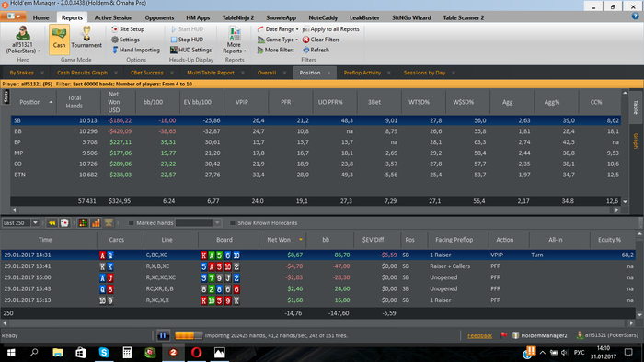Toggle Show Known Holecards checkbox
The image size is (644, 362).
(233, 222)
